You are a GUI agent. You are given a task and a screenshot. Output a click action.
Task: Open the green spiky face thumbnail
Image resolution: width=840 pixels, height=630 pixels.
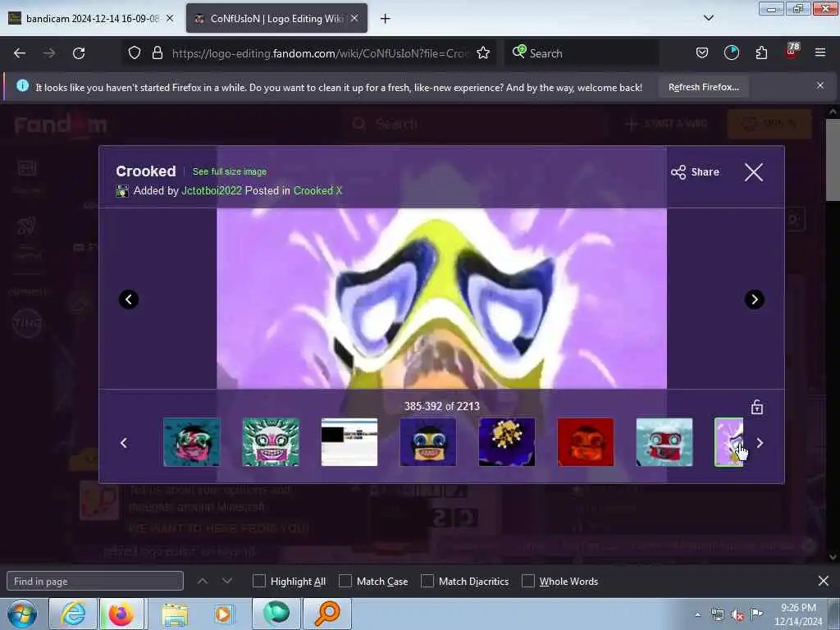coord(271,442)
